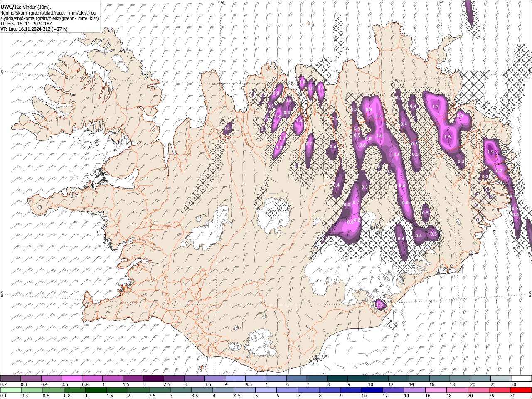Click the bright pink snow swatch between 0.5 and 0.8
Screen dimensions: 532x399
click(72, 378)
